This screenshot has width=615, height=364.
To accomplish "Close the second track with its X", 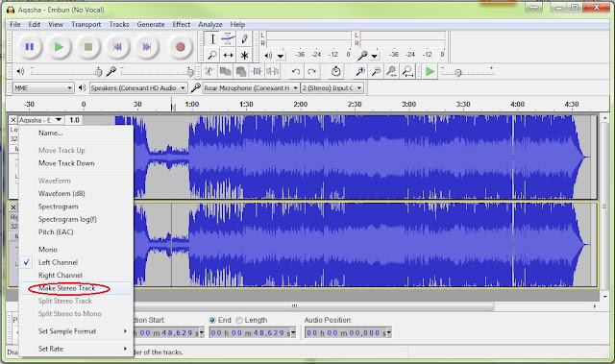I will (12, 207).
